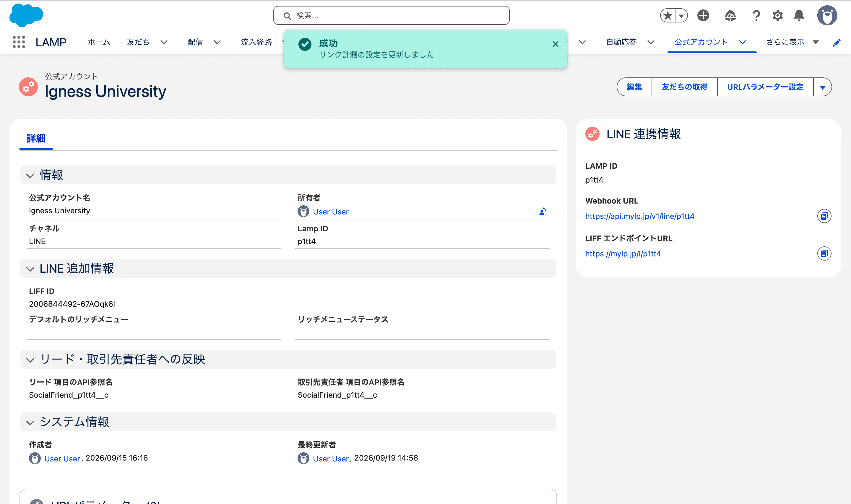Image resolution: width=851 pixels, height=504 pixels.
Task: Click the リード SocialFriend_p1tt4__c value
Action: tap(69, 395)
